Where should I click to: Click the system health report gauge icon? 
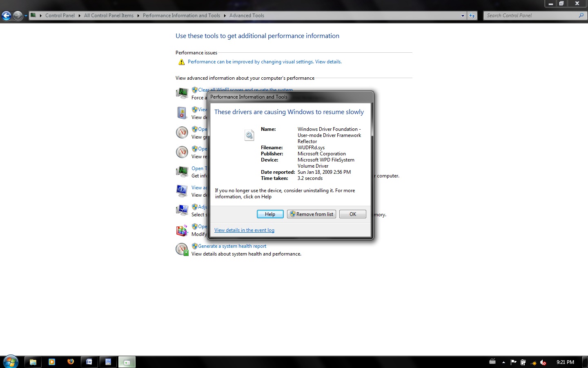pos(182,249)
